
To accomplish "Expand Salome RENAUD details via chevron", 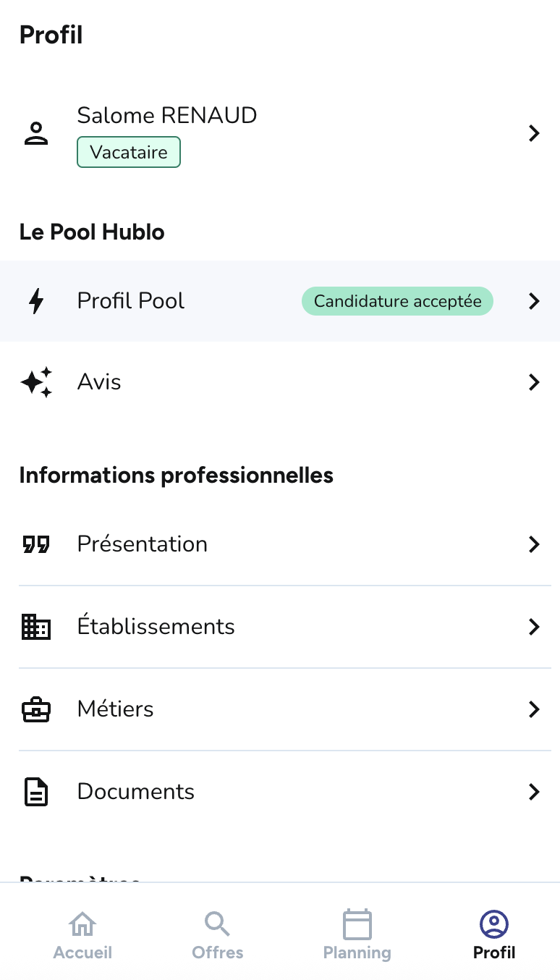I will (534, 134).
